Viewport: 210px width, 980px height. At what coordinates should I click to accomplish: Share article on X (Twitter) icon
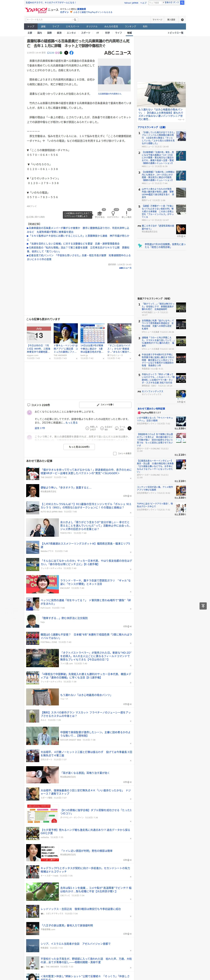click(x=66, y=53)
